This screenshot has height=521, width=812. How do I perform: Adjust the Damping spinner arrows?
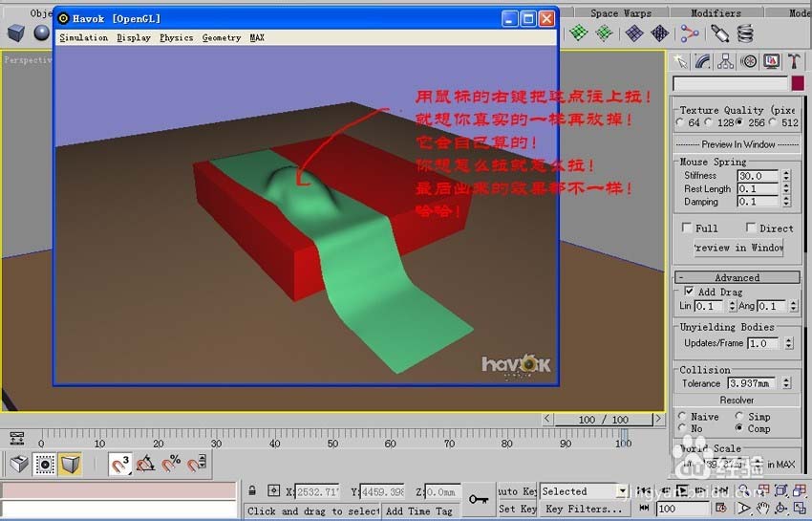click(x=786, y=202)
